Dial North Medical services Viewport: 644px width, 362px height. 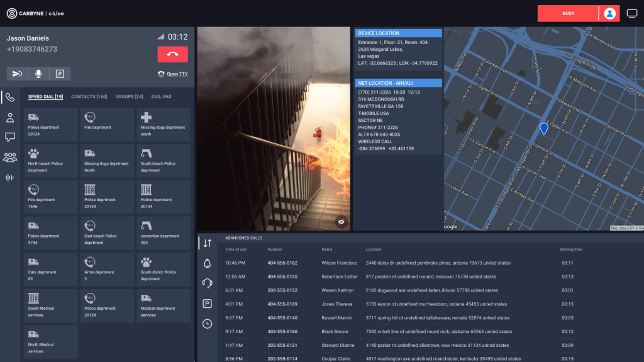pyautogui.click(x=51, y=342)
